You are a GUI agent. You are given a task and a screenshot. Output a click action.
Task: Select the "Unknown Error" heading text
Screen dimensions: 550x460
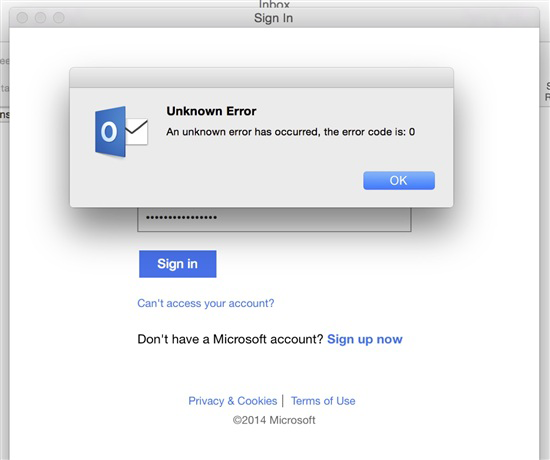tap(211, 111)
